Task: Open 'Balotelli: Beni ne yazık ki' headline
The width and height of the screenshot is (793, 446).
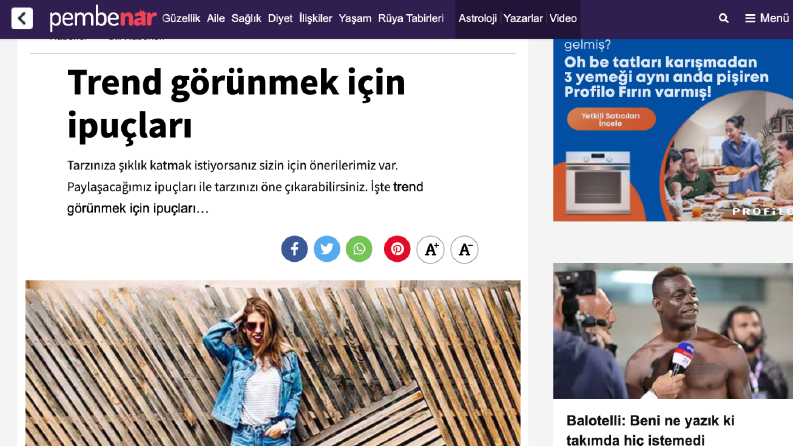Action: pos(650,430)
